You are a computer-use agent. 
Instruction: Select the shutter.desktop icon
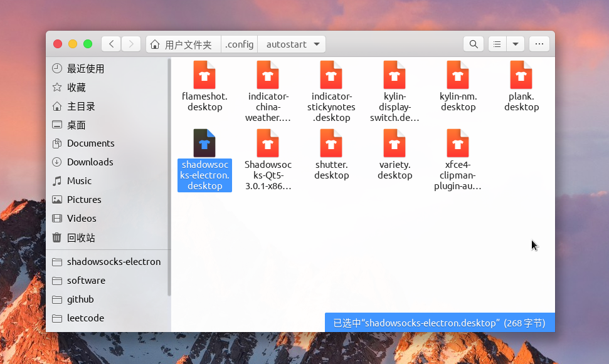[331, 144]
